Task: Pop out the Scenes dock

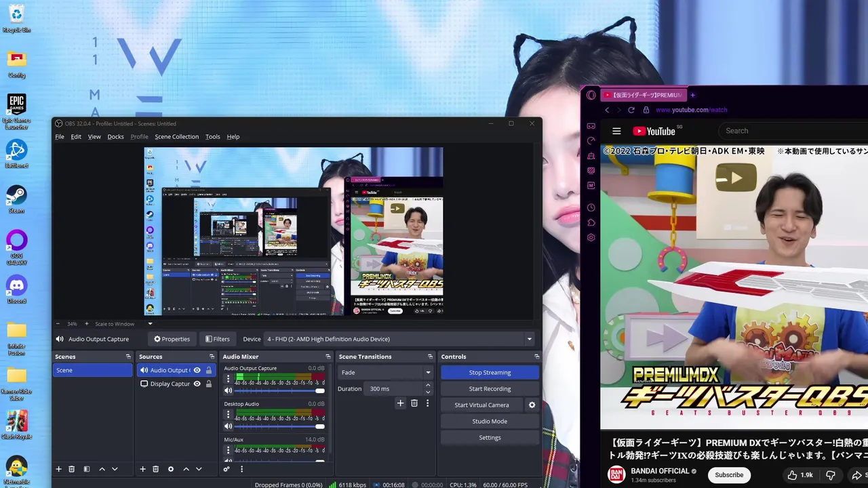Action: (x=128, y=357)
